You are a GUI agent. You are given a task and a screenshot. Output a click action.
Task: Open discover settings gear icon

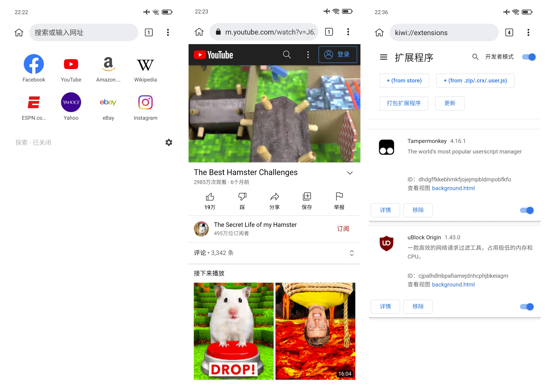(x=169, y=142)
